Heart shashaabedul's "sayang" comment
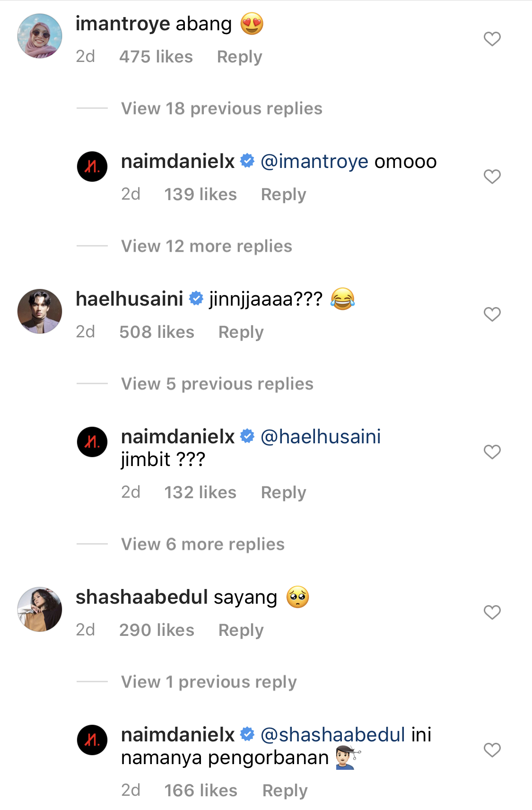 tap(492, 612)
